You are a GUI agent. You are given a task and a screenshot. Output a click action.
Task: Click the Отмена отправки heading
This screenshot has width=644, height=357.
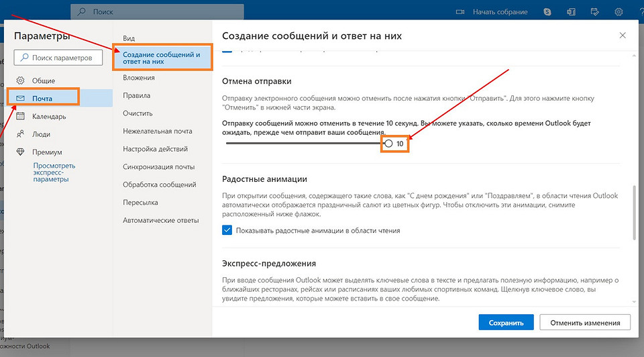[257, 81]
